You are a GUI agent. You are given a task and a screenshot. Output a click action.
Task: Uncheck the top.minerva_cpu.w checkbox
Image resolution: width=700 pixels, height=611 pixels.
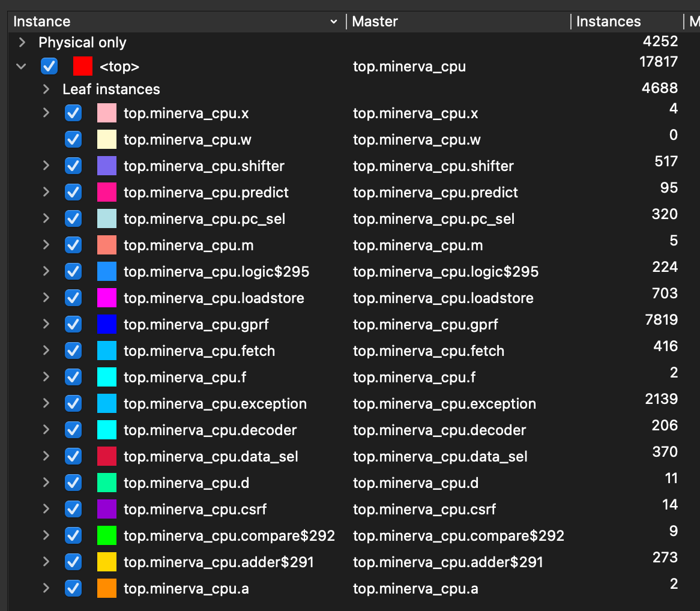[x=73, y=140]
